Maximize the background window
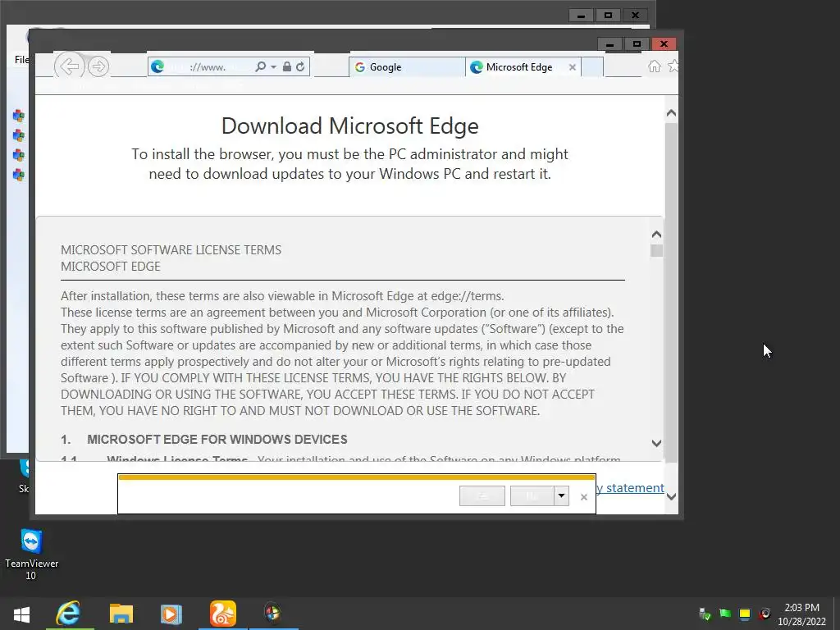 [x=608, y=16]
